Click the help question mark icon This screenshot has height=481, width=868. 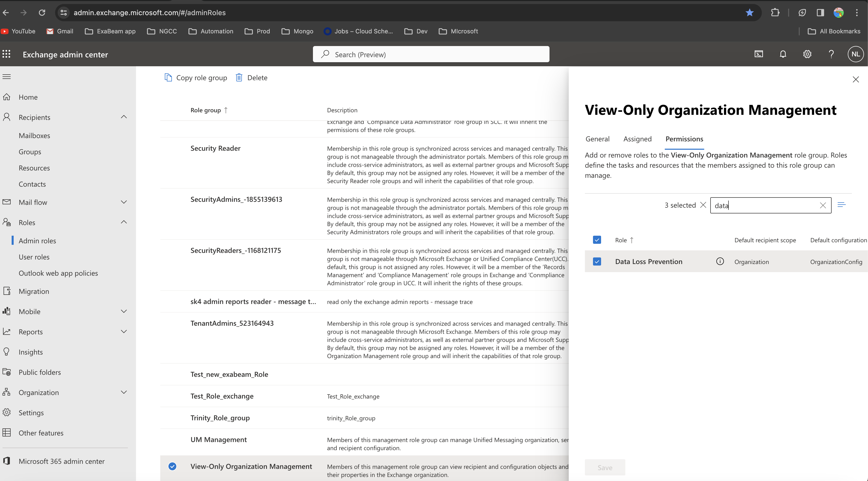831,54
